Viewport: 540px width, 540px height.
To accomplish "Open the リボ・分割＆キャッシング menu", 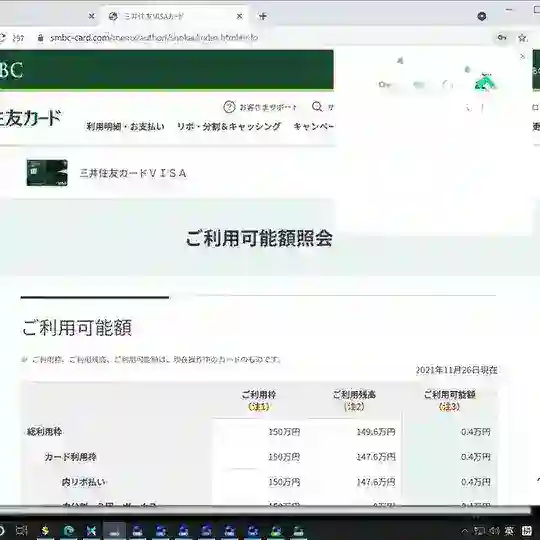I will click(229, 126).
